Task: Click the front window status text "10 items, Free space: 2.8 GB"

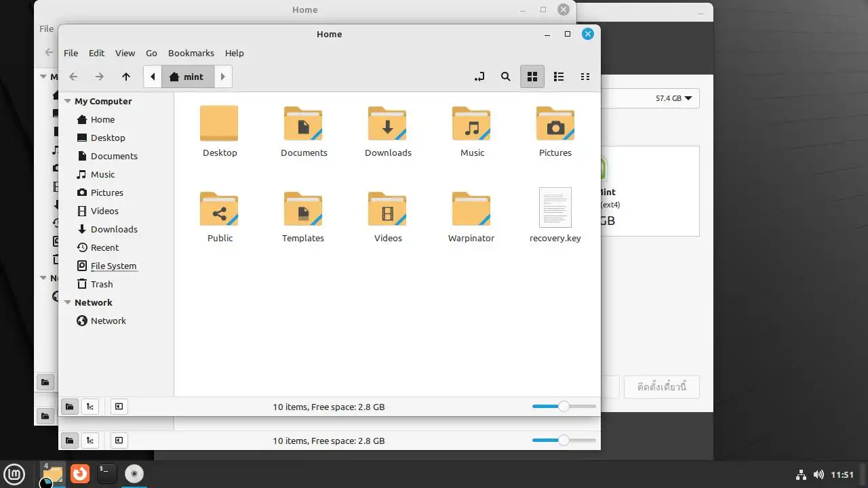Action: pyautogui.click(x=329, y=407)
